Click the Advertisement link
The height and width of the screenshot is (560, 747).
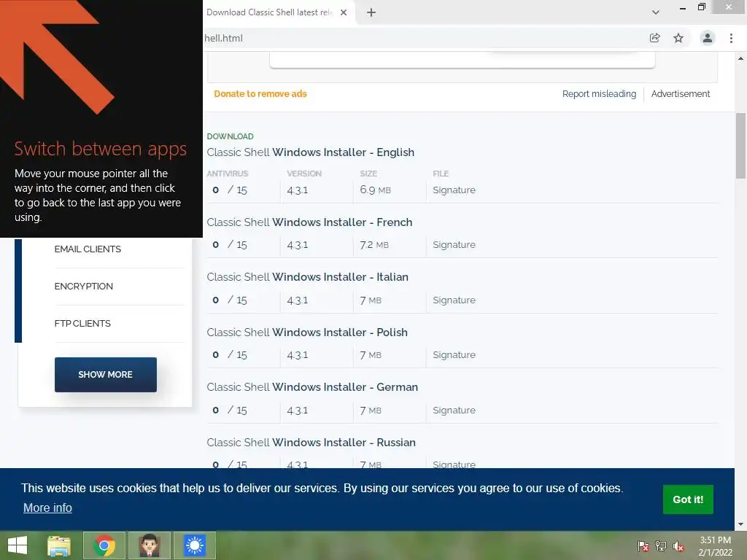pyautogui.click(x=681, y=94)
